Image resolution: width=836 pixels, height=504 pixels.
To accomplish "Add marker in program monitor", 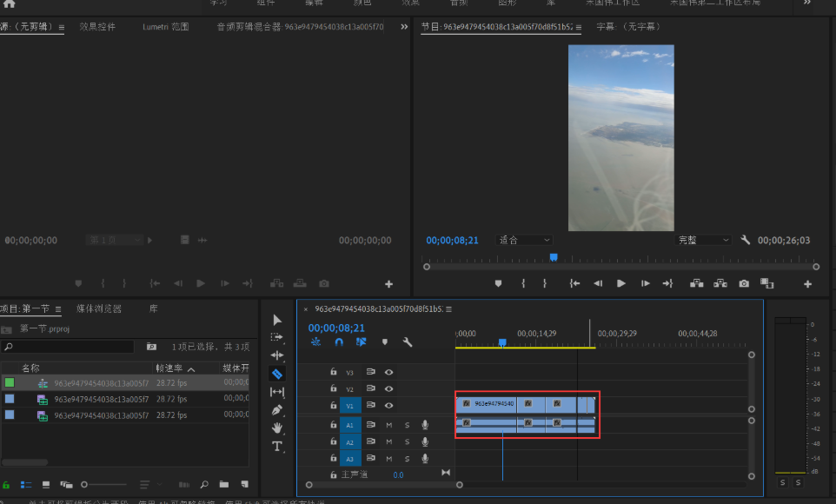I will point(498,284).
